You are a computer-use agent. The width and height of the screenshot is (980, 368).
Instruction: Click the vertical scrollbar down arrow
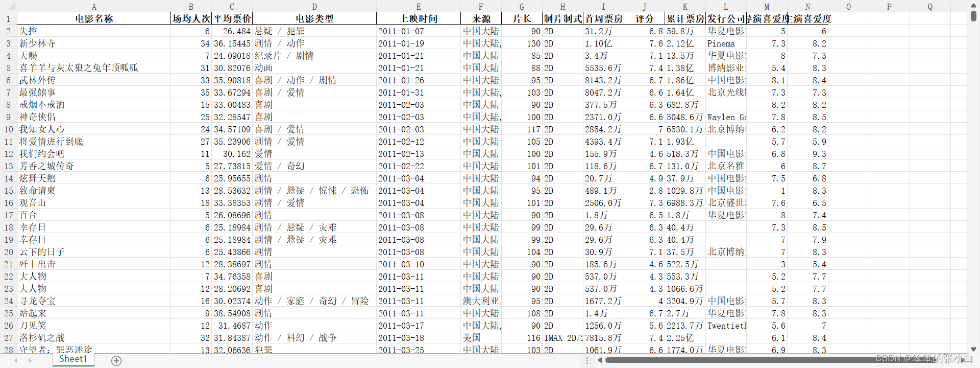[974, 350]
